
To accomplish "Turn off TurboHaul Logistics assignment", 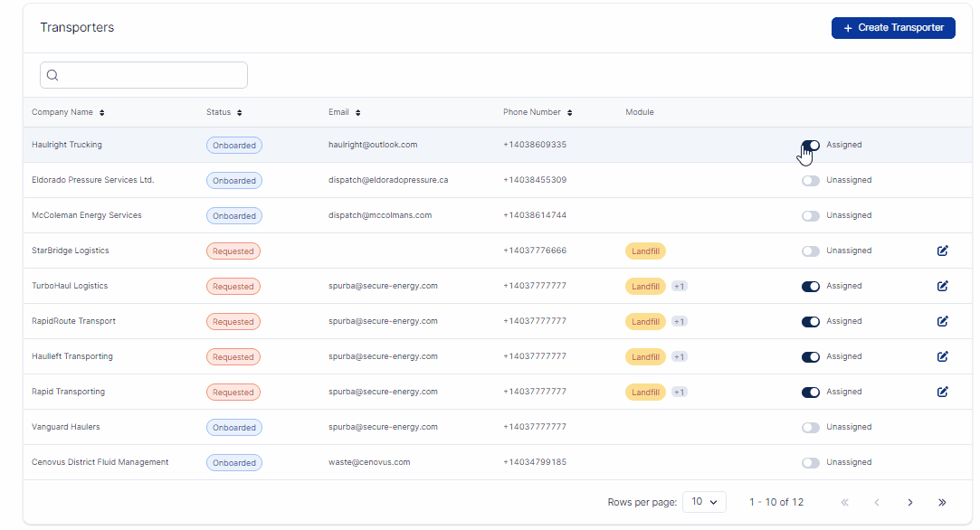I will coord(811,286).
